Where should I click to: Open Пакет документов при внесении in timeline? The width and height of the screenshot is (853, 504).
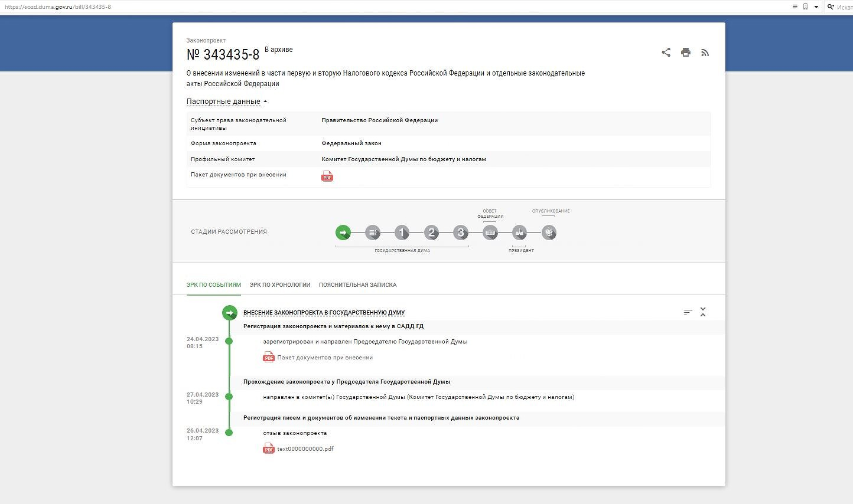324,358
